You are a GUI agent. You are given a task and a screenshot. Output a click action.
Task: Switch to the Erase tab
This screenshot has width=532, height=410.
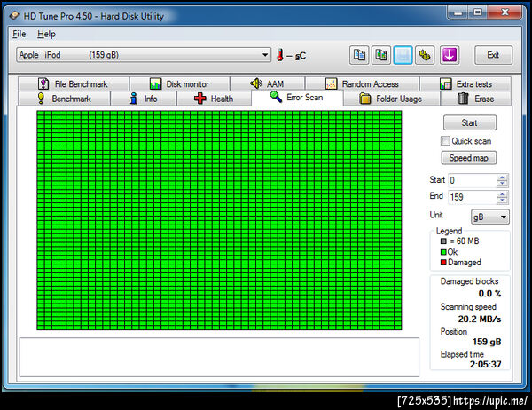click(475, 99)
